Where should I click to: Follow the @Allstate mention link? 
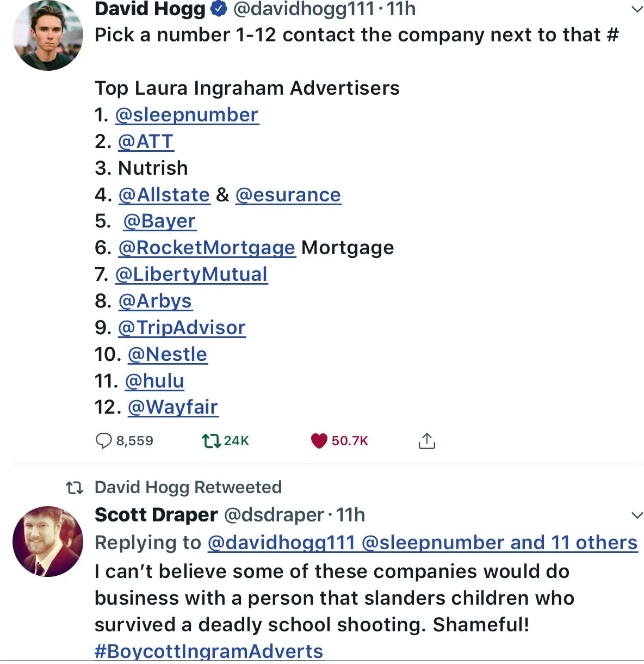click(164, 195)
